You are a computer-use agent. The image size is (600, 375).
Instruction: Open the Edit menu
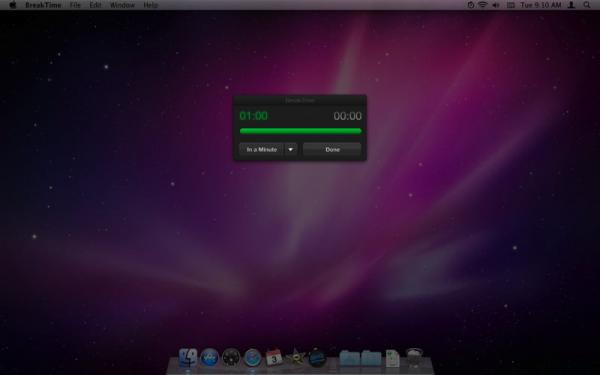[95, 5]
